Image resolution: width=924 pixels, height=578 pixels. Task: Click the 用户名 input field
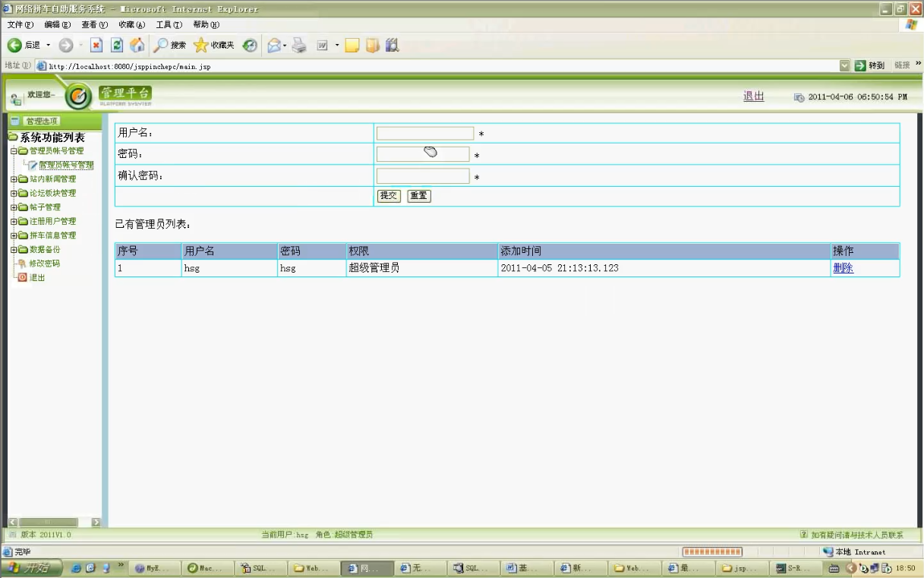[x=425, y=134]
